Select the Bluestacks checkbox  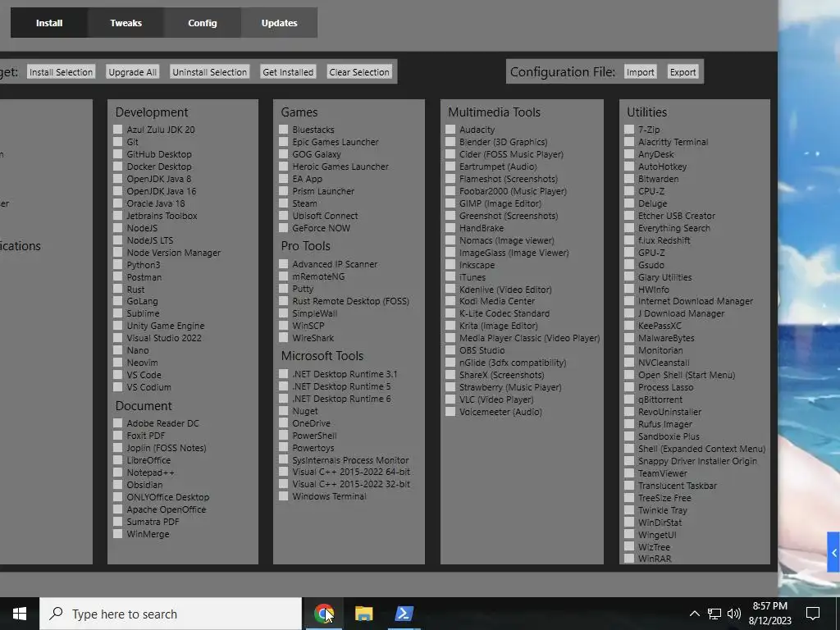click(283, 129)
